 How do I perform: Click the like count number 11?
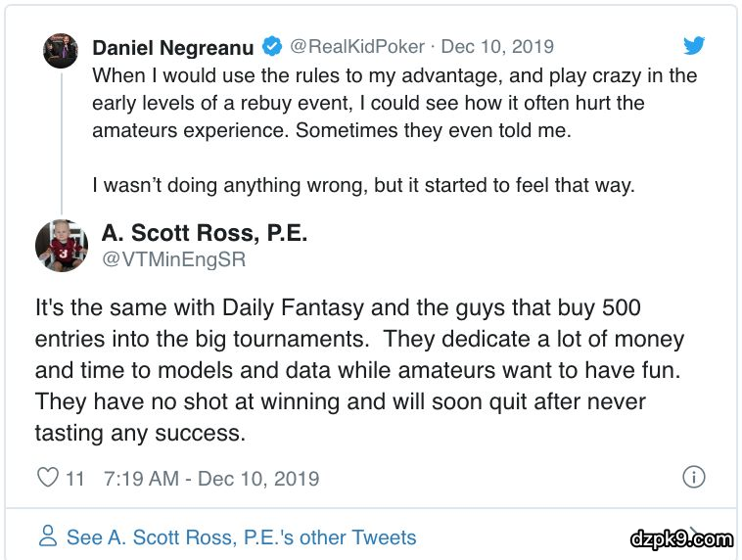(x=75, y=478)
